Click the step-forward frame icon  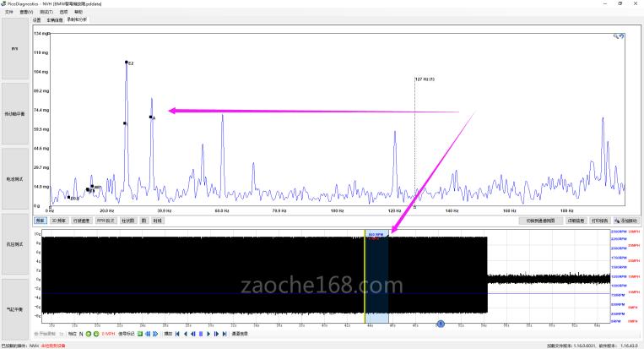[216, 334]
